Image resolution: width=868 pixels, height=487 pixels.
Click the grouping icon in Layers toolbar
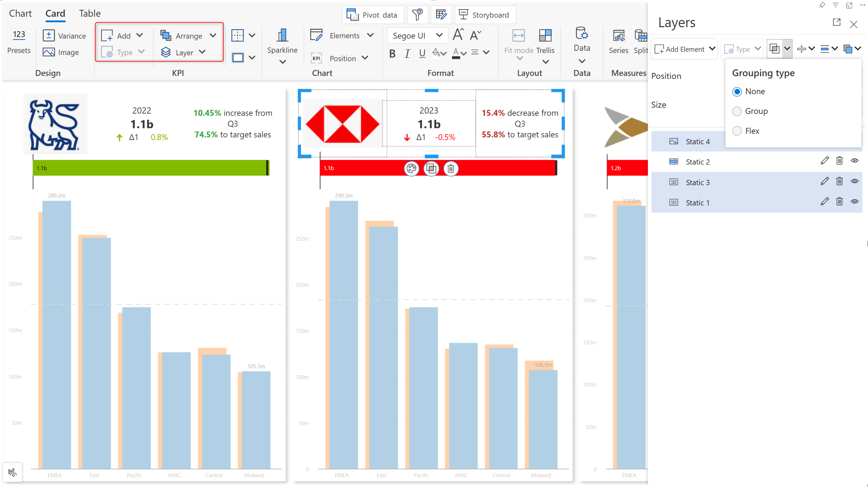pos(774,49)
